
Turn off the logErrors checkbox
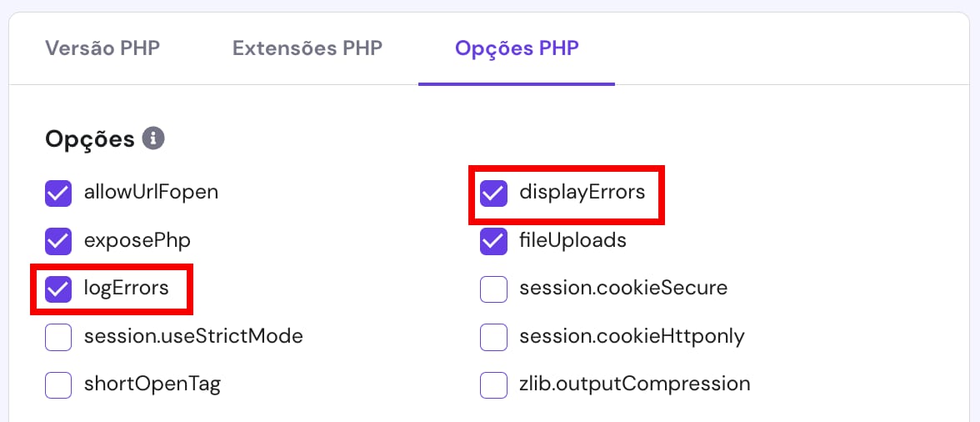click(58, 289)
